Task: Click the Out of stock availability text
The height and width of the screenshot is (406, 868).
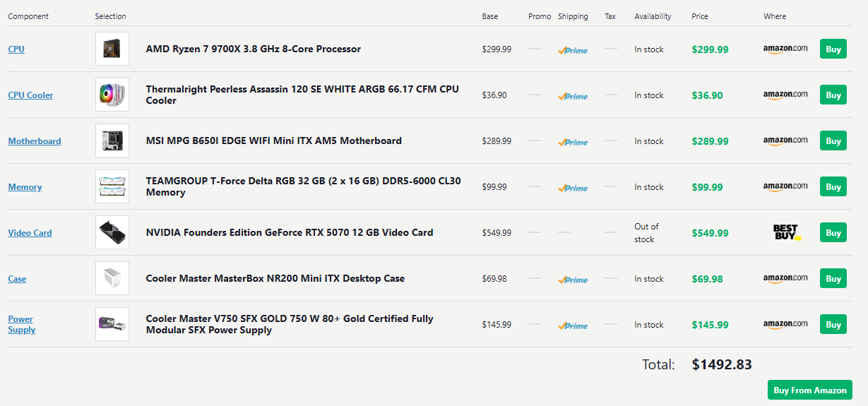Action: tap(646, 233)
